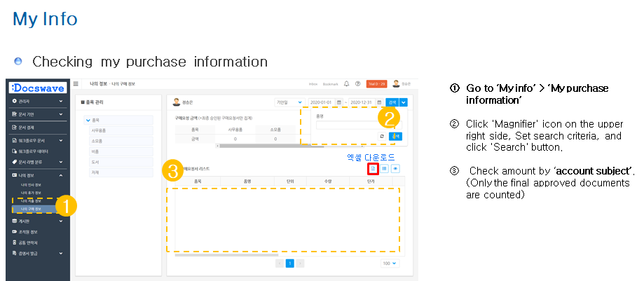Click the column settings grid icon

[x=384, y=168]
